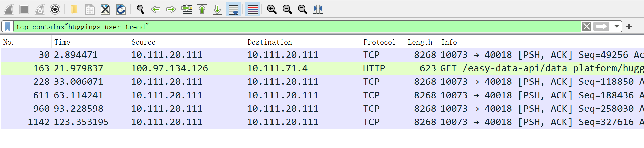Screen dimensions: 644x148
Task: Reload the capture file
Action: click(121, 9)
